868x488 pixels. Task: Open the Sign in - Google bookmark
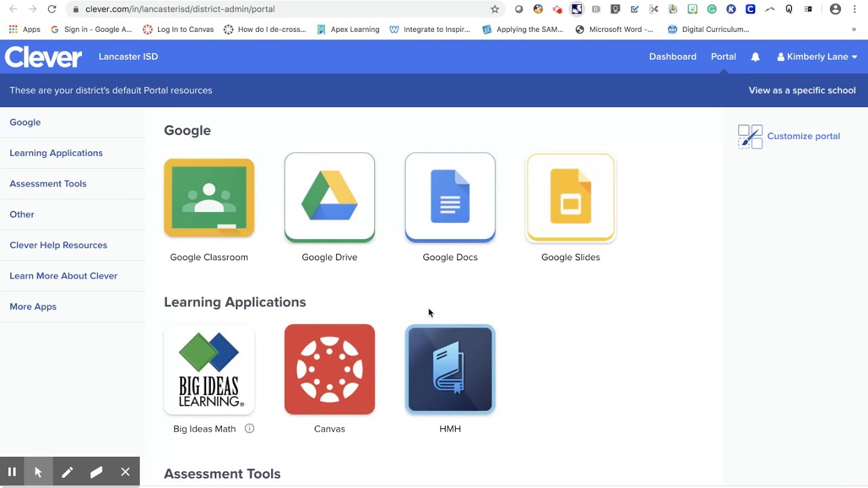click(92, 29)
